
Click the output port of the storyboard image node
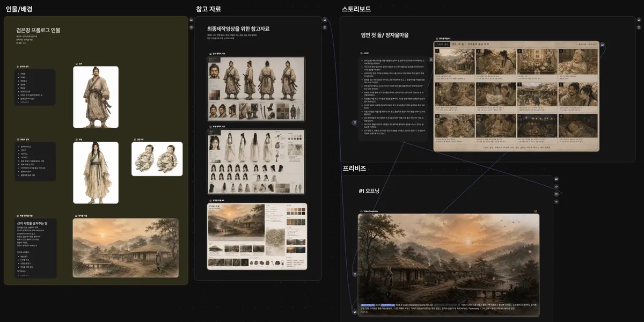pyautogui.click(x=602, y=45)
